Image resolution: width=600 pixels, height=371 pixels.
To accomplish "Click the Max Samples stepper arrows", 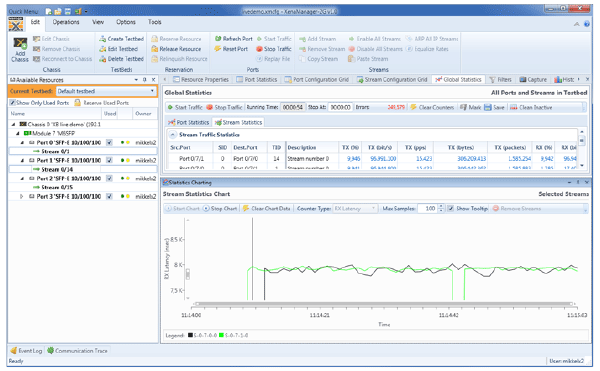I will coord(440,208).
